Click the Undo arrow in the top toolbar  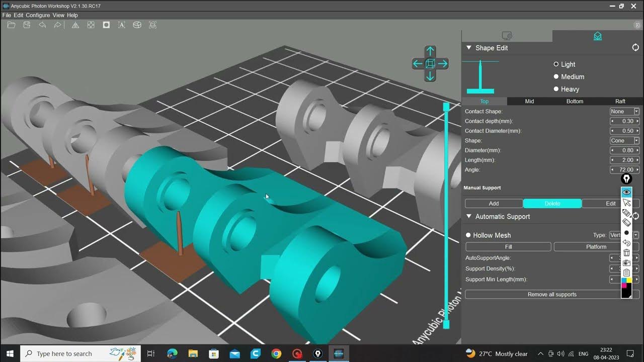pyautogui.click(x=42, y=25)
